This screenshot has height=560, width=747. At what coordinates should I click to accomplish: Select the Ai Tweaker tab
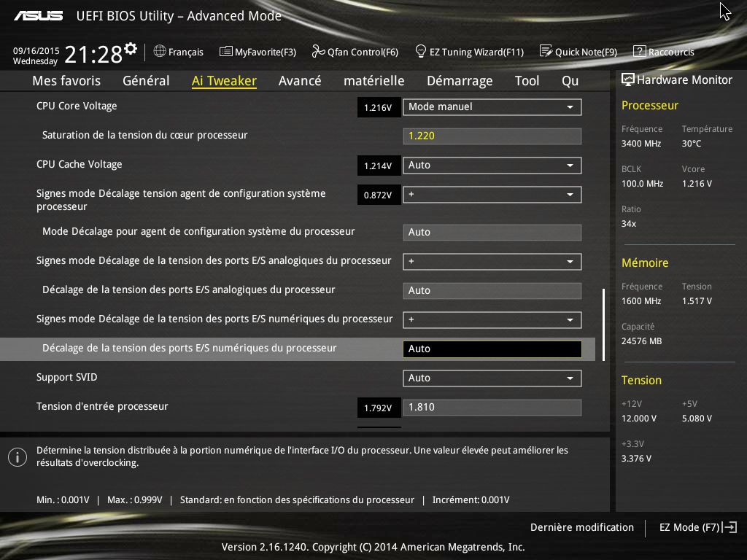(x=224, y=81)
